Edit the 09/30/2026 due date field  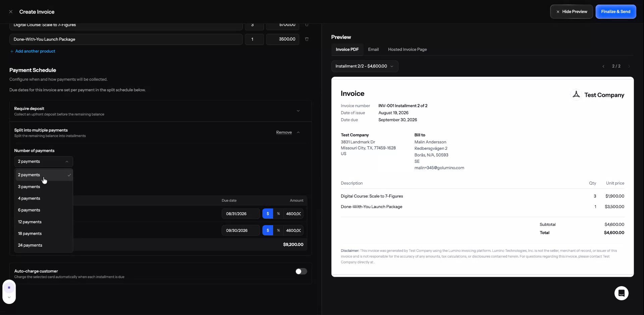(x=240, y=231)
